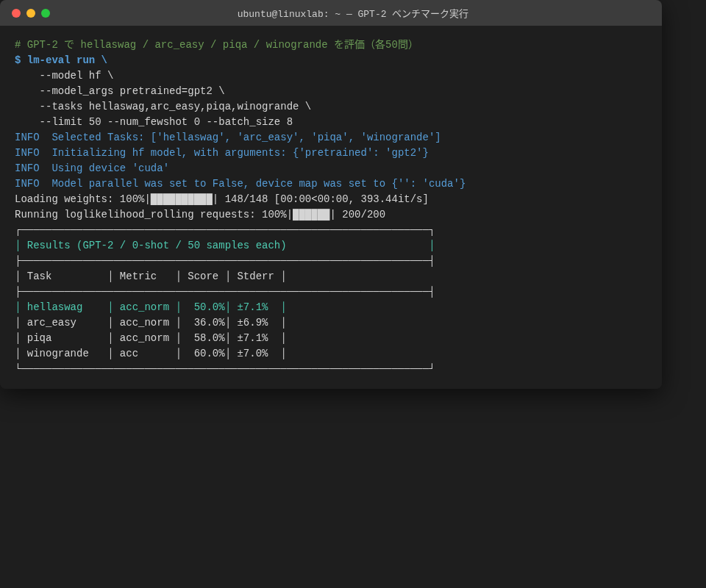Click the 'hellaswag' row task name
Viewport: 706px width, 588px height.
click(x=54, y=307)
